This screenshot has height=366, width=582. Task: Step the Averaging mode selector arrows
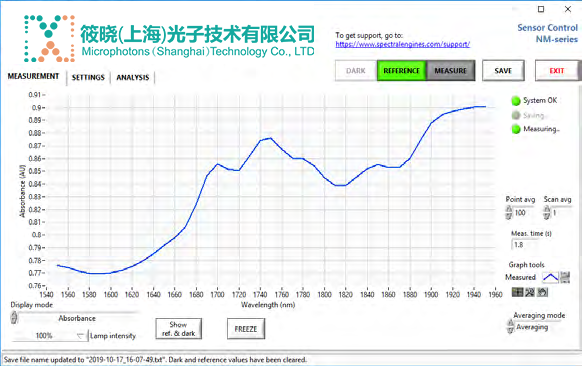tap(510, 327)
